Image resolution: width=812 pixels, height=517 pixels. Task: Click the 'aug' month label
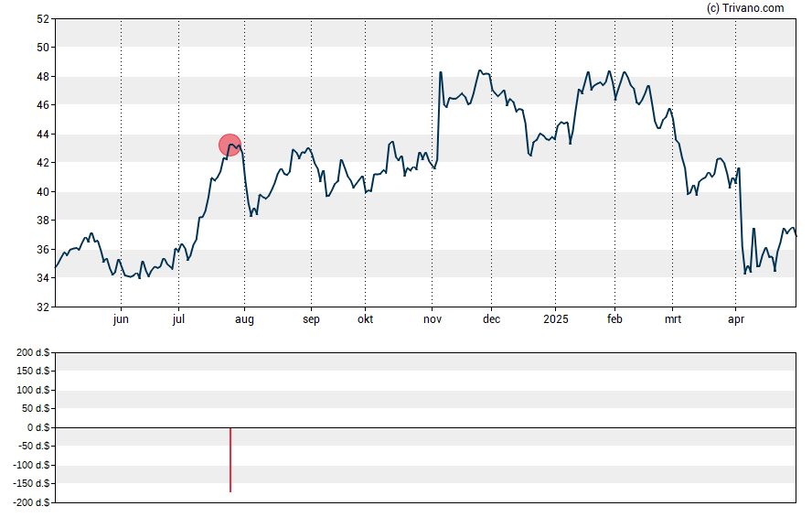244,319
